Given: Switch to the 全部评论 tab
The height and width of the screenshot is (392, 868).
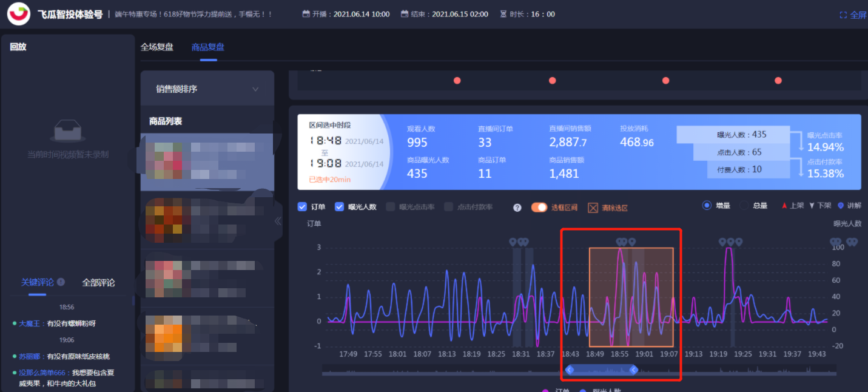Looking at the screenshot, I should point(98,282).
